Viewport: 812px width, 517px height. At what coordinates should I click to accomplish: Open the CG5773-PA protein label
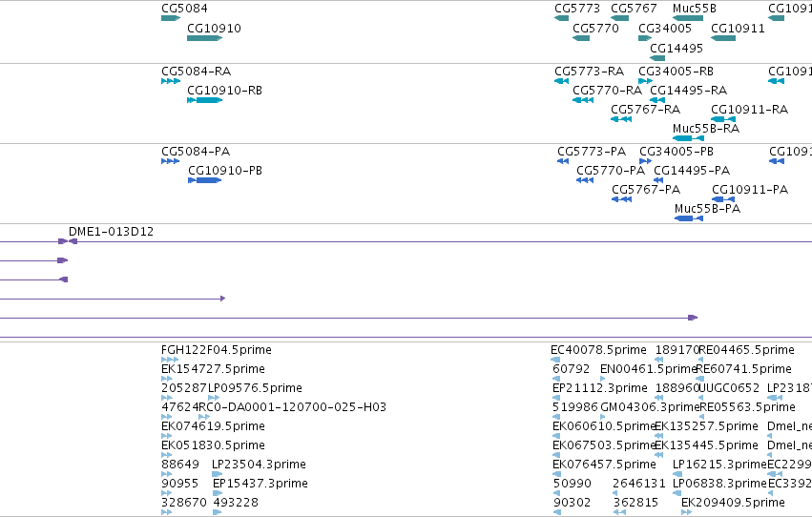(592, 151)
